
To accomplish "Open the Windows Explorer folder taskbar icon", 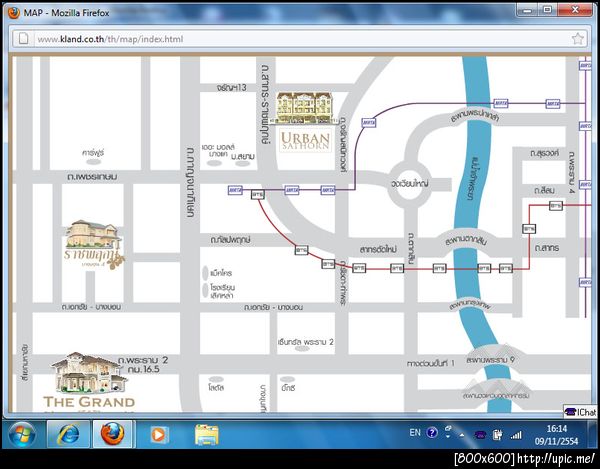I will [207, 435].
